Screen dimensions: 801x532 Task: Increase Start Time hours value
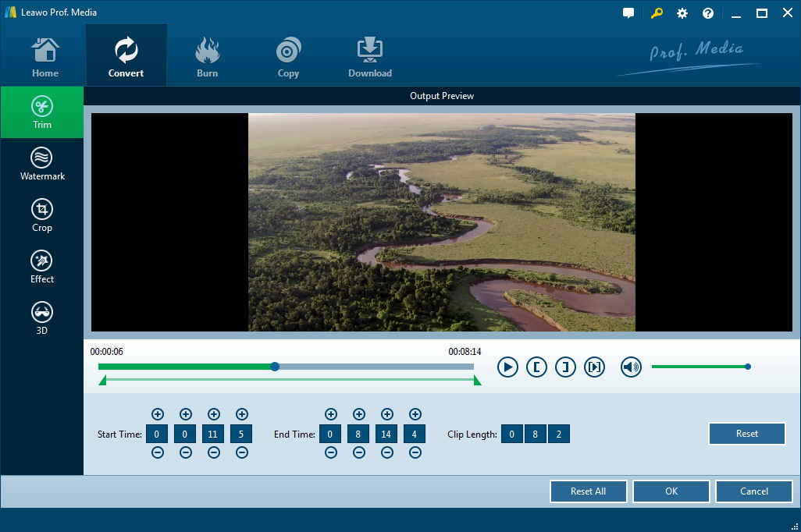[158, 414]
